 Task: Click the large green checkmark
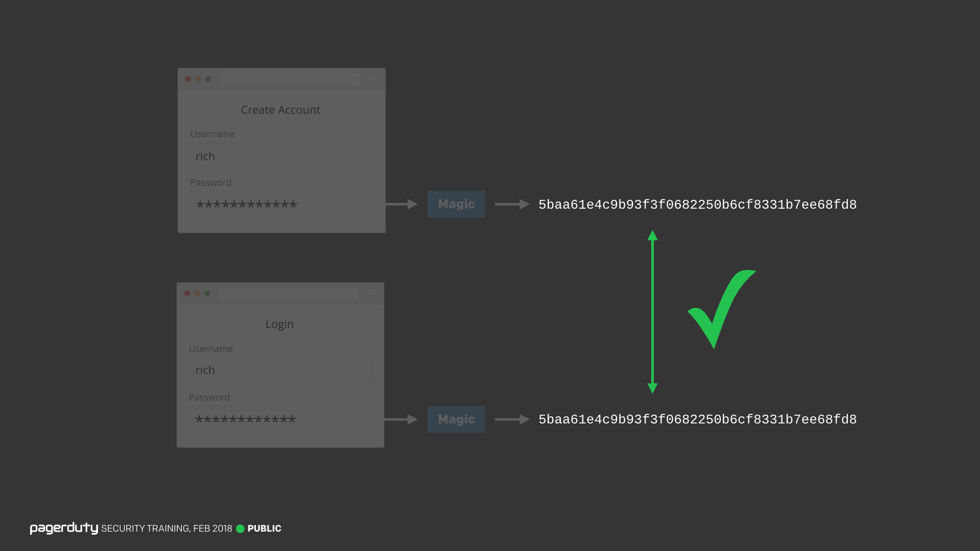click(722, 309)
